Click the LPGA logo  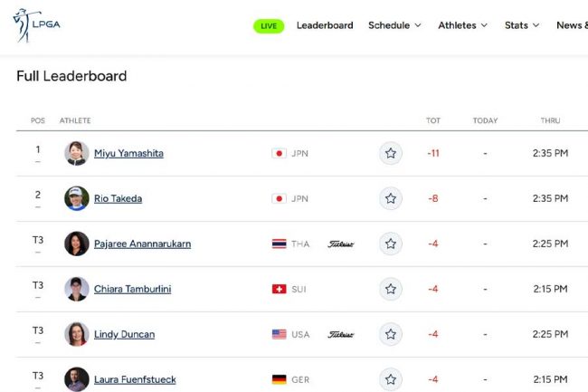36,24
